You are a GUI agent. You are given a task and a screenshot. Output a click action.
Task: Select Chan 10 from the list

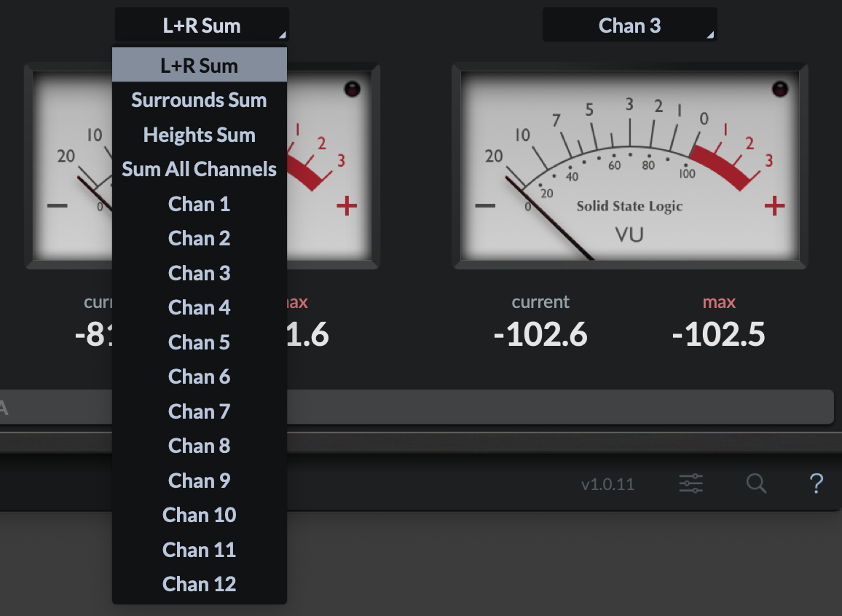click(199, 516)
